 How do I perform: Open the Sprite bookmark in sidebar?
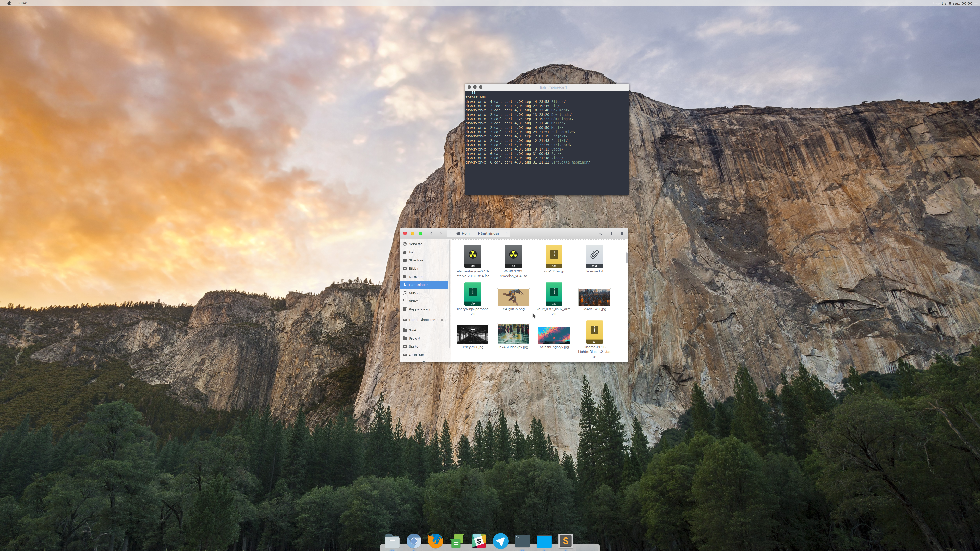424,347
